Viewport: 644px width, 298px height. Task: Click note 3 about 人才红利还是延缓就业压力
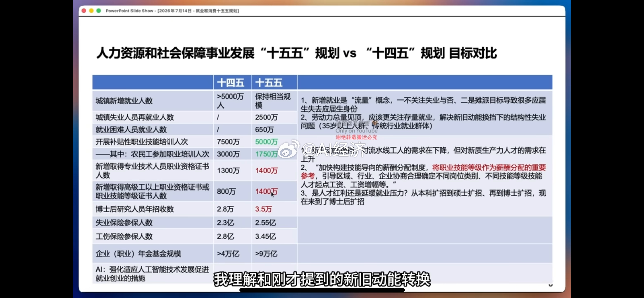pos(423,197)
